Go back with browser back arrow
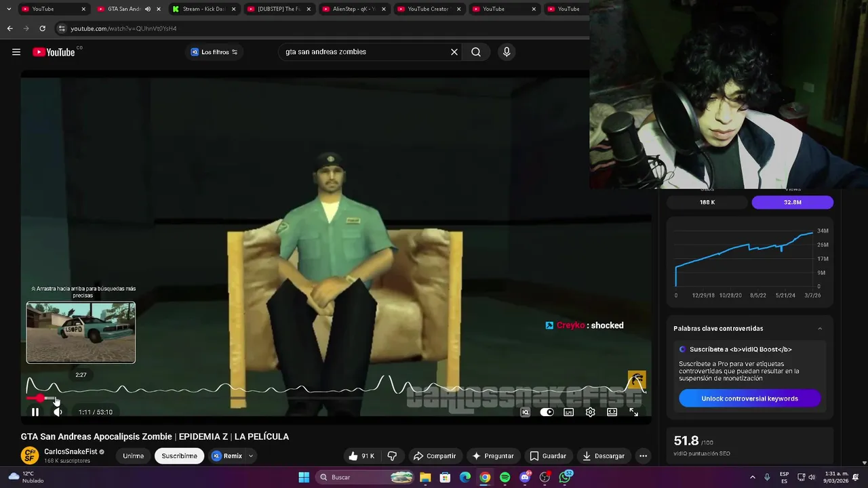This screenshot has width=868, height=488. 9,28
